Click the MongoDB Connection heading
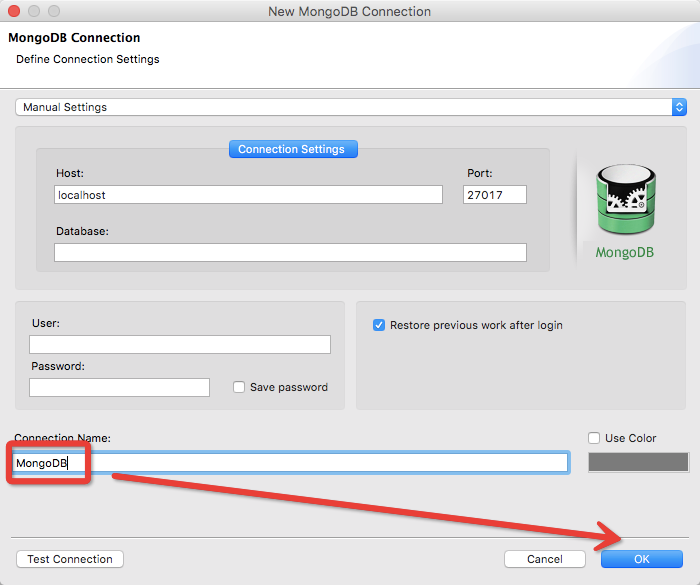Image resolution: width=700 pixels, height=585 pixels. click(x=74, y=38)
